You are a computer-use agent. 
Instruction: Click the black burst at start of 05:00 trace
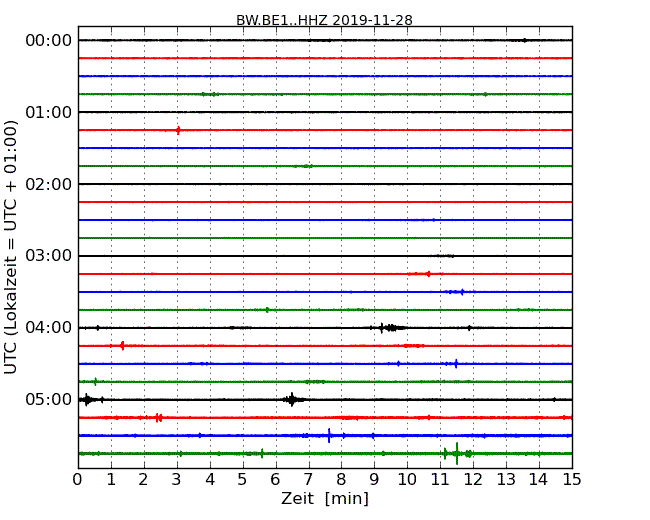88,400
